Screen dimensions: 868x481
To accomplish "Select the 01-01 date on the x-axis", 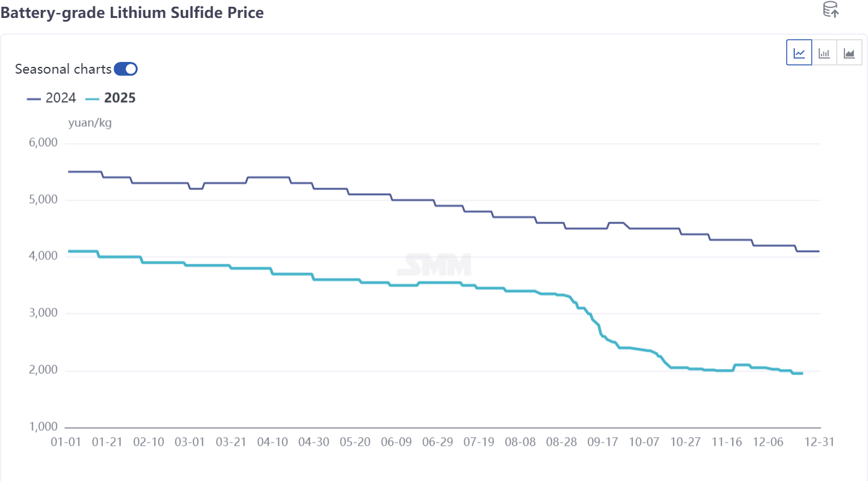I will 66,442.
